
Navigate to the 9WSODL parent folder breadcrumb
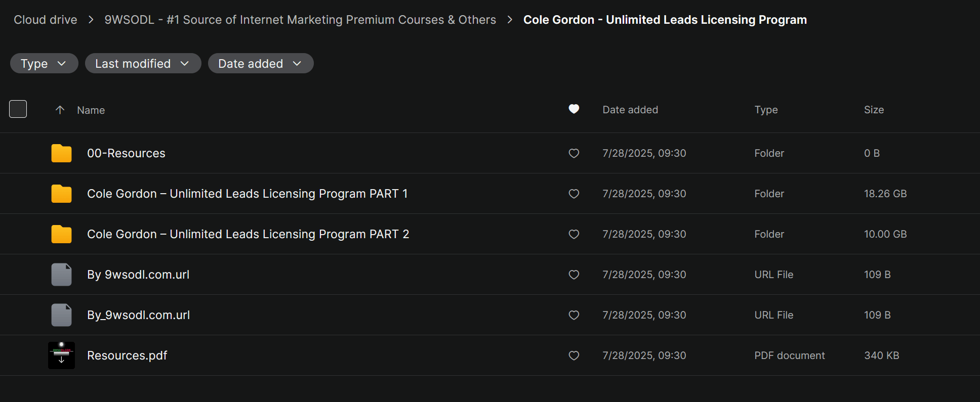pos(300,20)
